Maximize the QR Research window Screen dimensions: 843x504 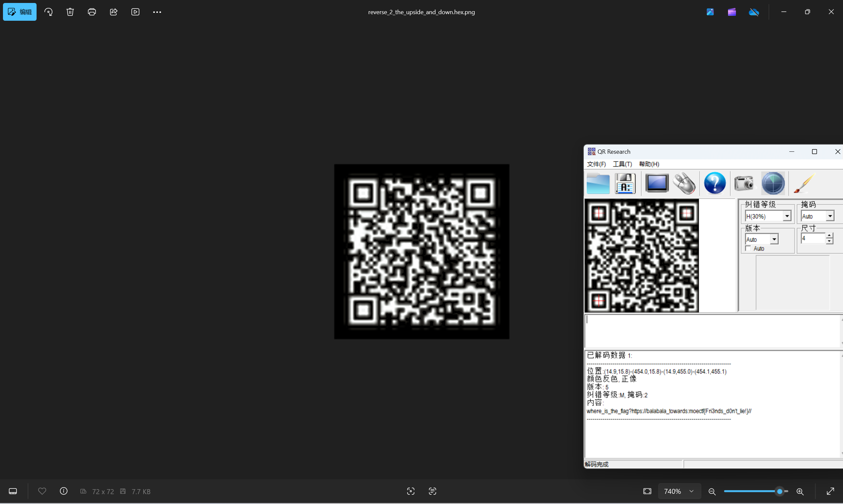[x=814, y=151]
